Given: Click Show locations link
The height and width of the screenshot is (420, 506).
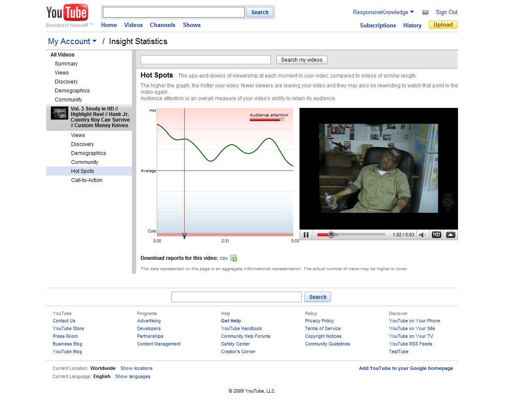Looking at the screenshot, I should [x=137, y=368].
